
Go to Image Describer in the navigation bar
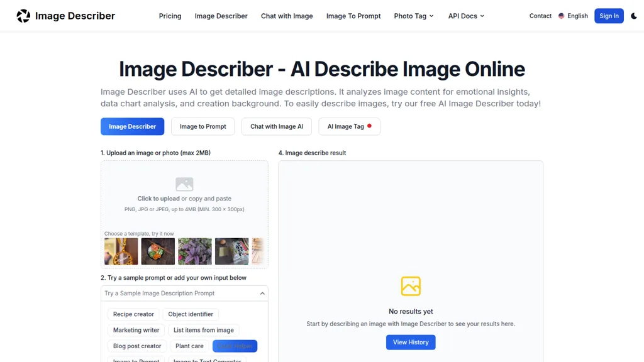pos(221,16)
